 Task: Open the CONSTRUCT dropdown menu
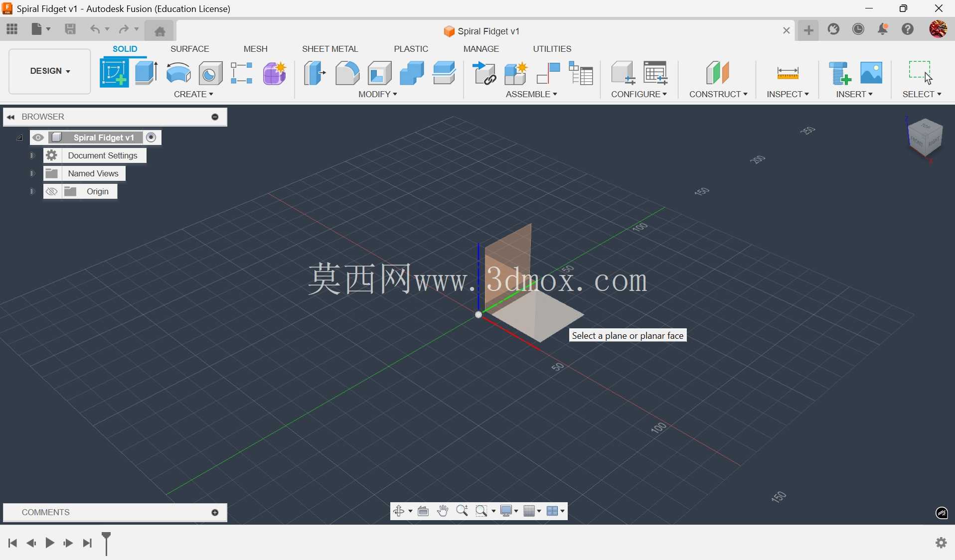(x=718, y=94)
